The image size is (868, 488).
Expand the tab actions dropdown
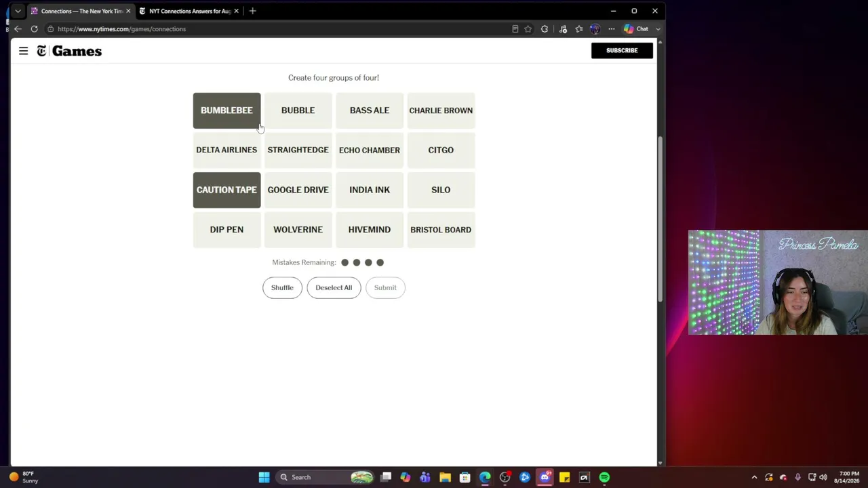18,11
